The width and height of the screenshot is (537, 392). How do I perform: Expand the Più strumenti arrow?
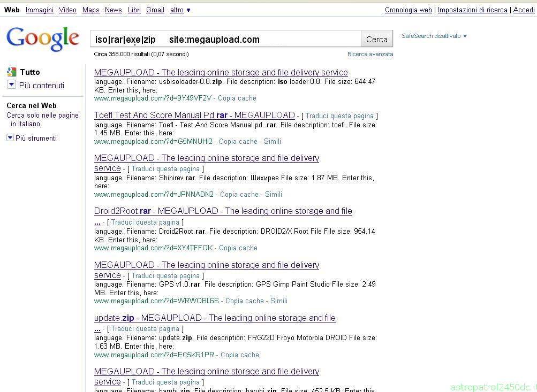coord(10,138)
